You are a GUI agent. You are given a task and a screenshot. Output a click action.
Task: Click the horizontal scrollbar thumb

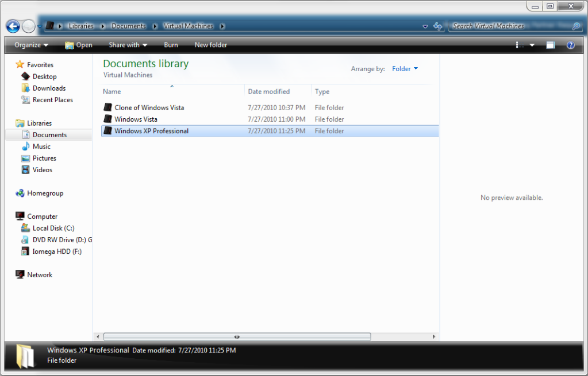(237, 336)
